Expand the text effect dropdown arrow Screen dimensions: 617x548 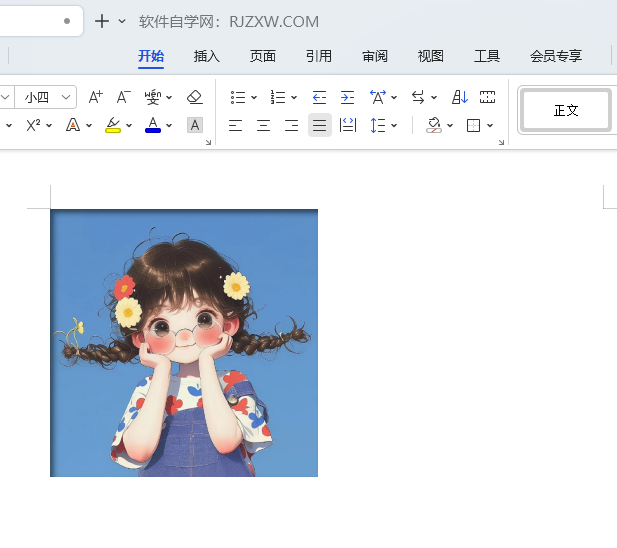click(89, 125)
